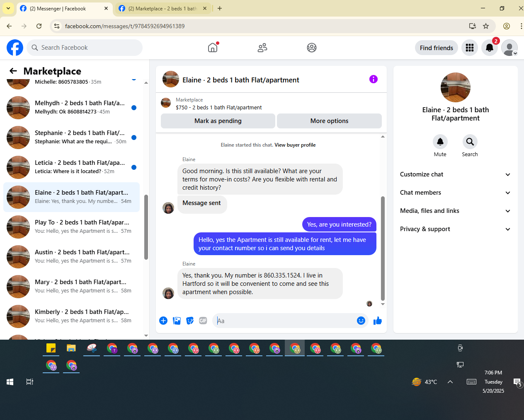Expand Chat members section
The width and height of the screenshot is (524, 420).
pos(455,193)
